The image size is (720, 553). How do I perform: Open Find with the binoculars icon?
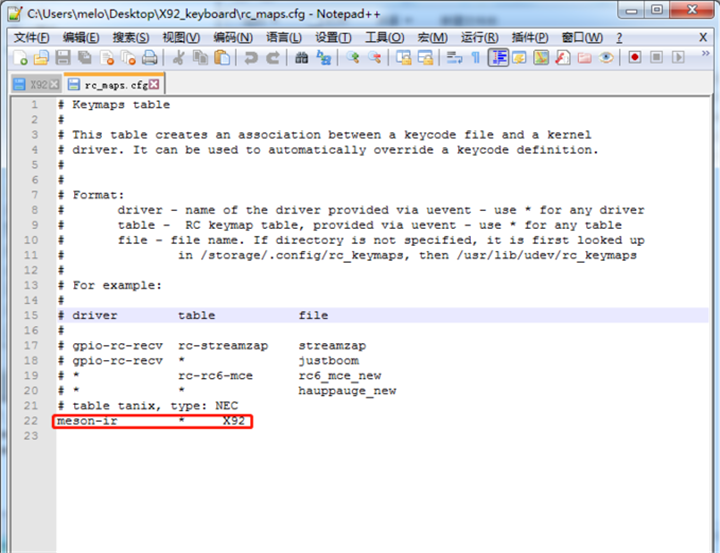[x=302, y=58]
